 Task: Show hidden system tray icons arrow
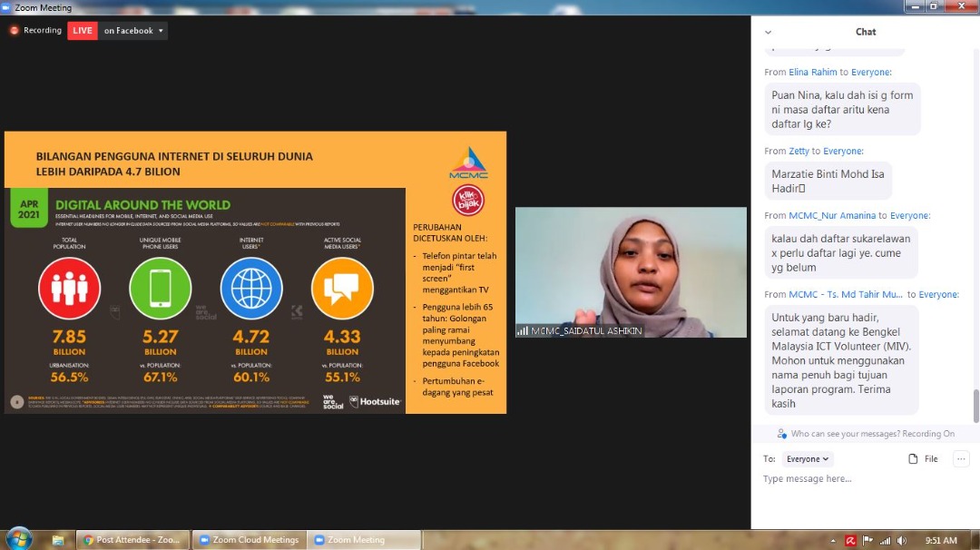832,540
